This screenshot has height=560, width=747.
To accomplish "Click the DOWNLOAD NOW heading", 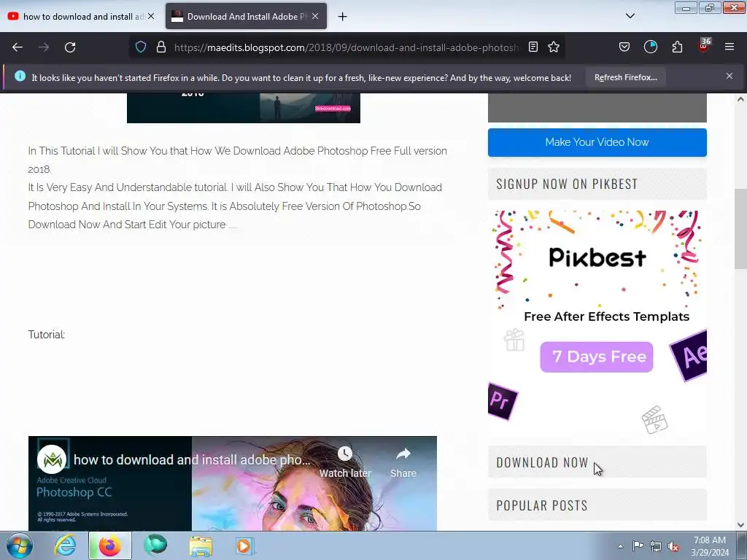I will point(542,462).
